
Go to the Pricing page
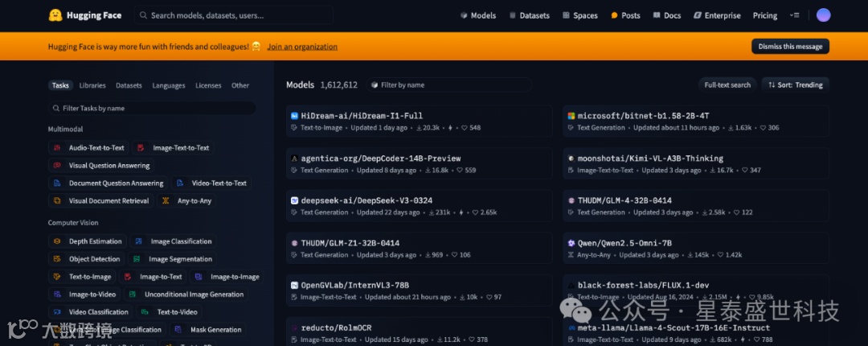click(765, 15)
